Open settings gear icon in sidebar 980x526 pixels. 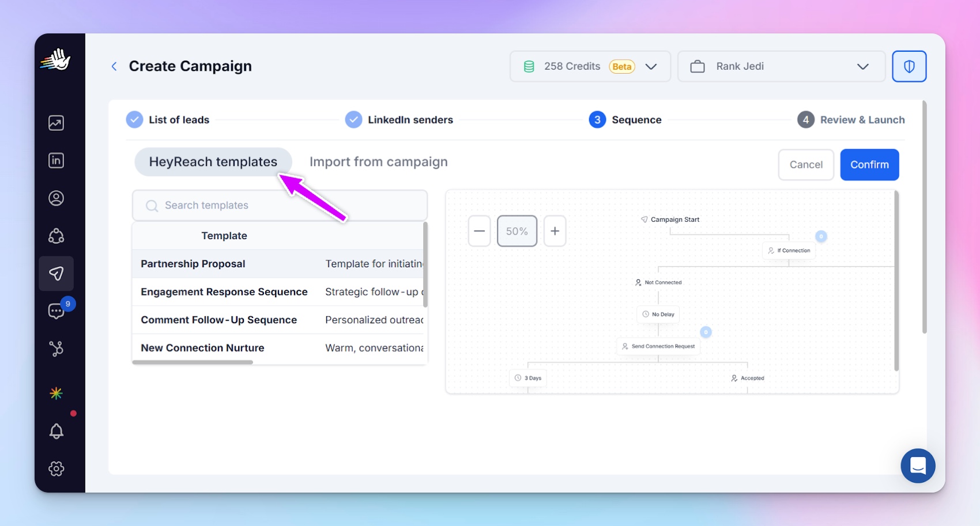[56, 468]
